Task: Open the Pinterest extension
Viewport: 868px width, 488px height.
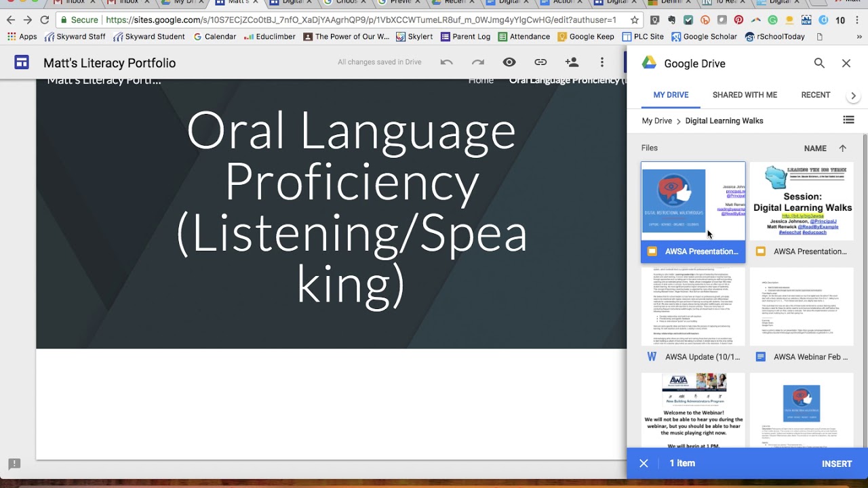Action: [738, 20]
